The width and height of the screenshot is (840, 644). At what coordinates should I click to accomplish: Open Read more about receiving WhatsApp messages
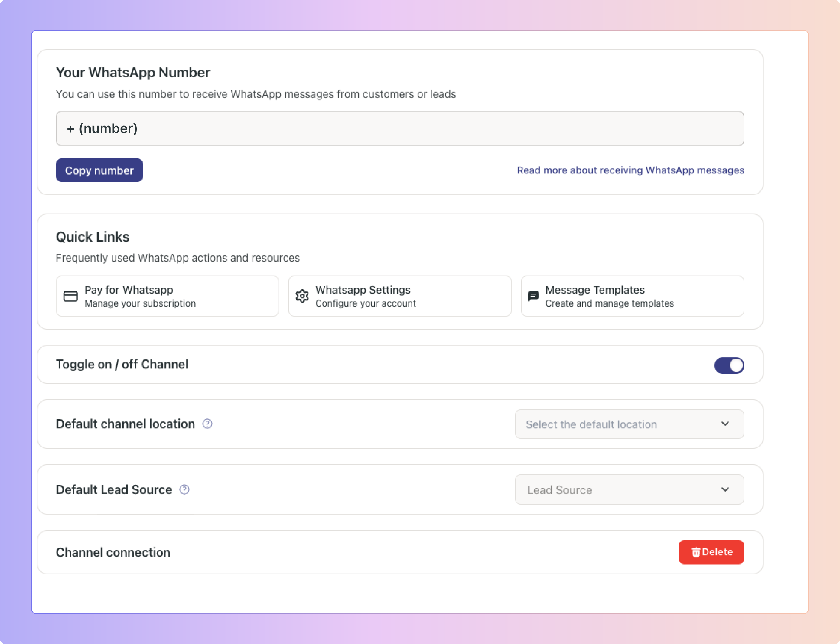(x=630, y=170)
